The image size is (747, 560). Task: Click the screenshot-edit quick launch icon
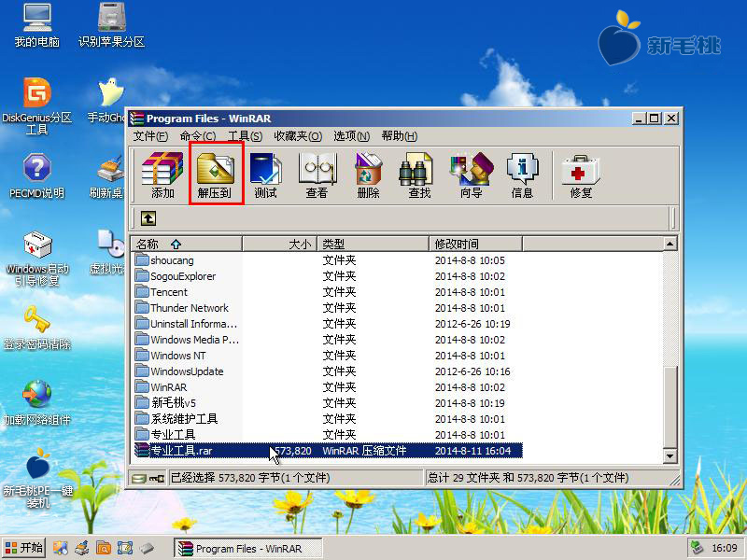(125, 548)
